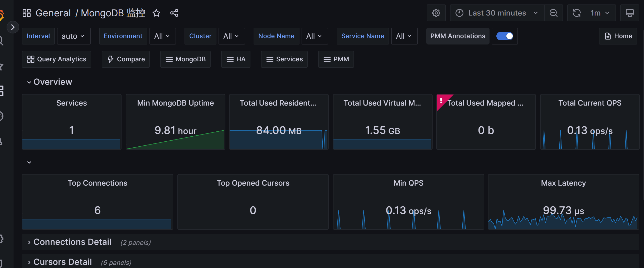Image resolution: width=644 pixels, height=268 pixels.
Task: Click the zoom out time range icon
Action: [554, 13]
